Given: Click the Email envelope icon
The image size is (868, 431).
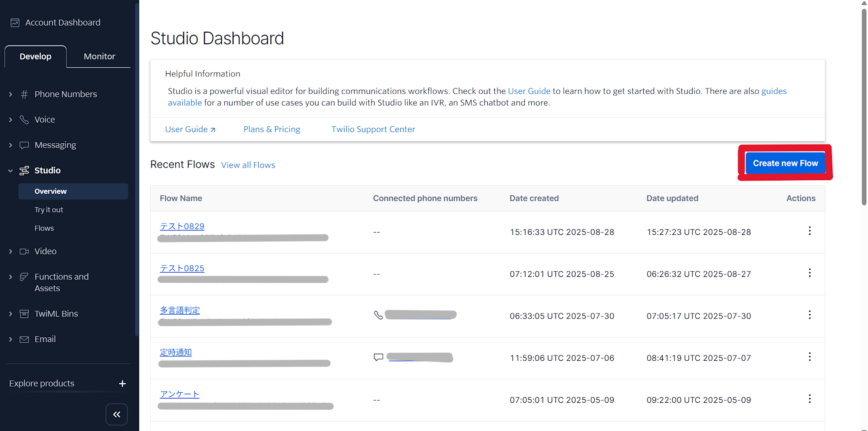Looking at the screenshot, I should pyautogui.click(x=24, y=339).
